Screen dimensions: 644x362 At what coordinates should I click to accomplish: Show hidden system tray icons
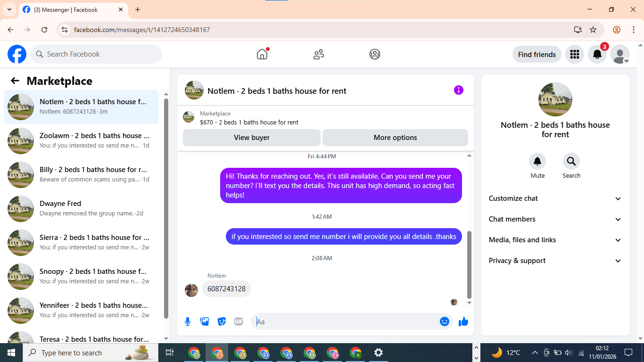(x=535, y=353)
